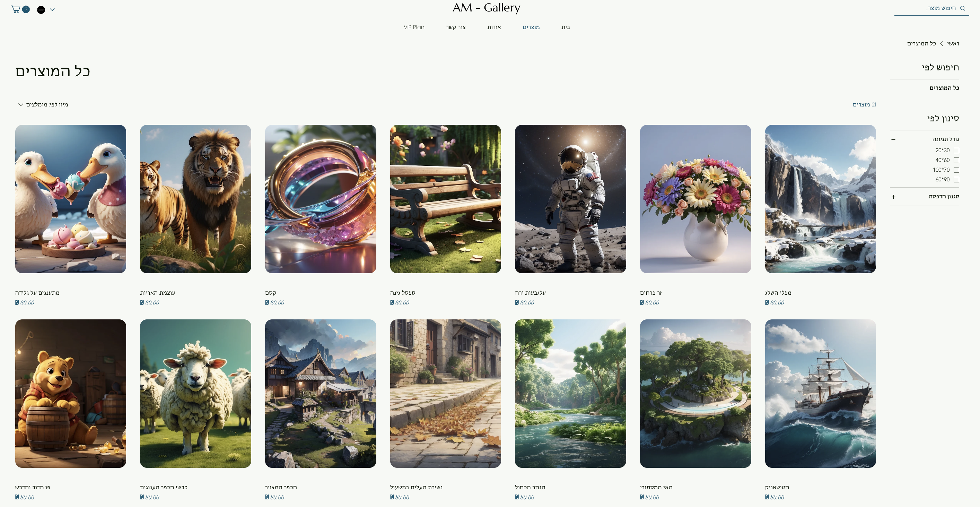
Task: Click the product search input field
Action: pyautogui.click(x=931, y=8)
